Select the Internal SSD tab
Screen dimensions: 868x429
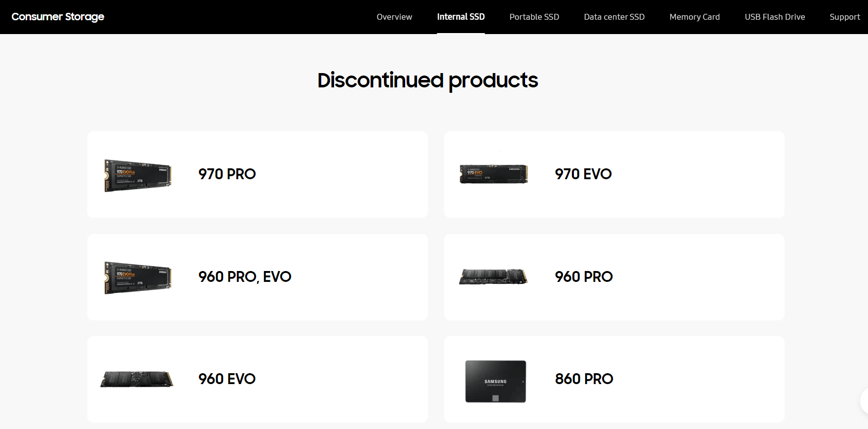[x=460, y=17]
